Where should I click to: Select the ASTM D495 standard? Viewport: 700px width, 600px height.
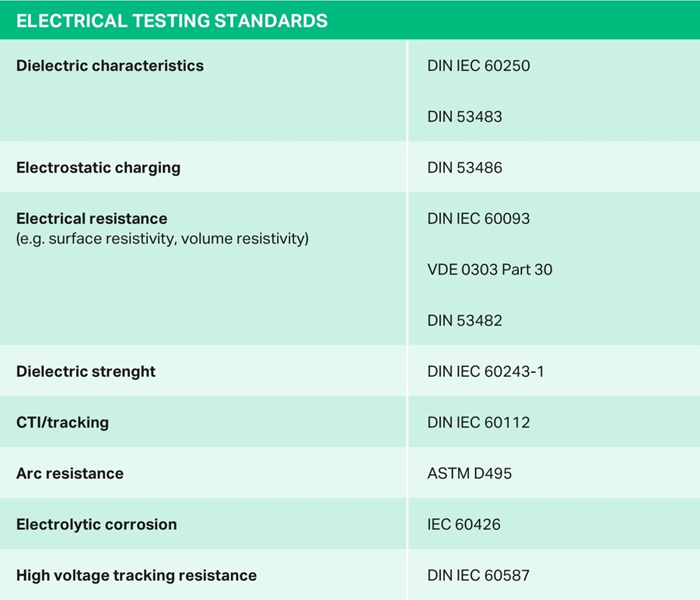point(469,473)
